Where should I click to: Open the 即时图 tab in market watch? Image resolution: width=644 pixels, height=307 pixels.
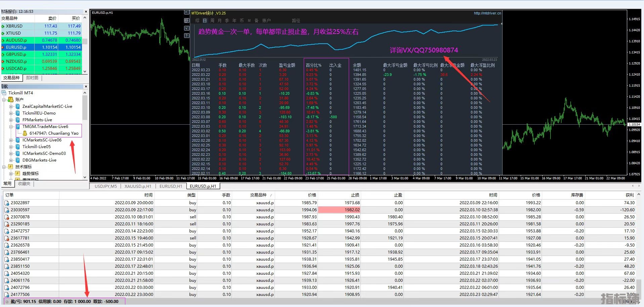(x=32, y=78)
